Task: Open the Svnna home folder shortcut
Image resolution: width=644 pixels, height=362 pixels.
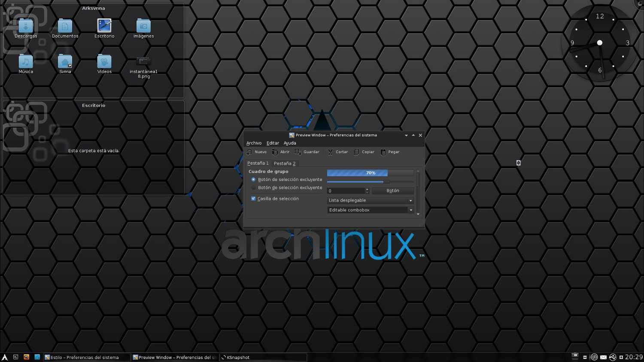Action: point(65,64)
